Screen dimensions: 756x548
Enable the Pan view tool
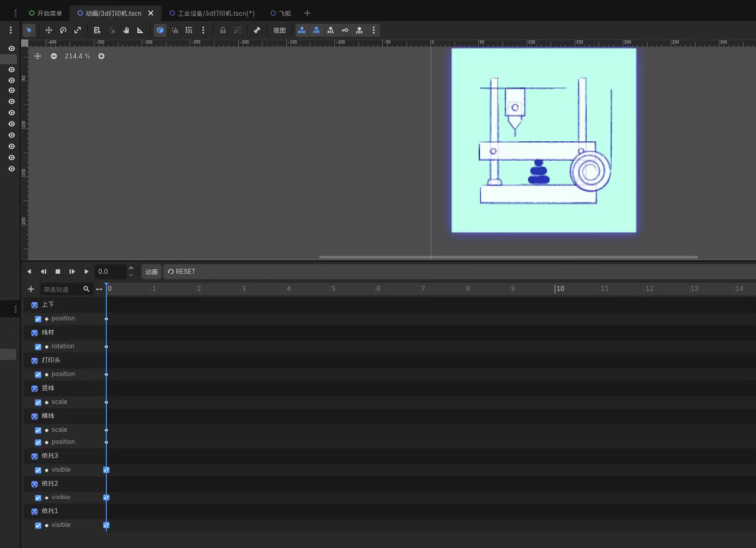tap(126, 30)
